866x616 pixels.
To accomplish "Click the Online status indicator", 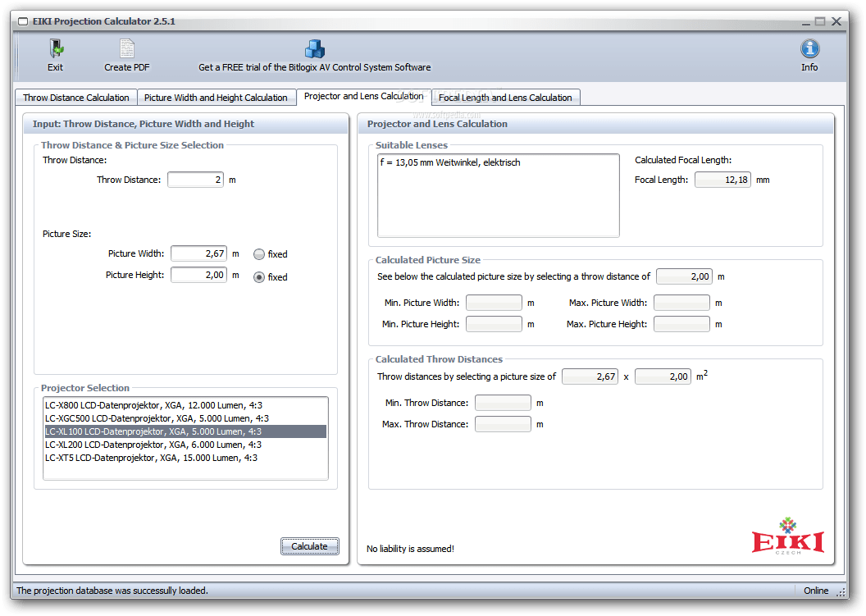I will 815,590.
